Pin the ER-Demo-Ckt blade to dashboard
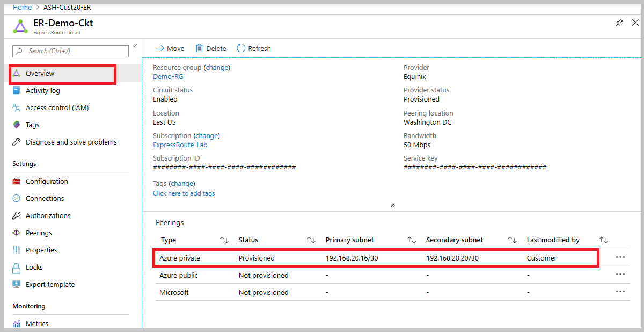Viewport: 644px width, 332px height. [x=619, y=23]
